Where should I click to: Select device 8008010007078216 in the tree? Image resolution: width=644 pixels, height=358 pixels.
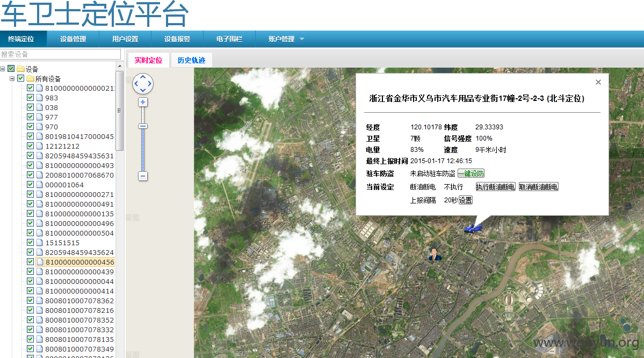click(79, 310)
